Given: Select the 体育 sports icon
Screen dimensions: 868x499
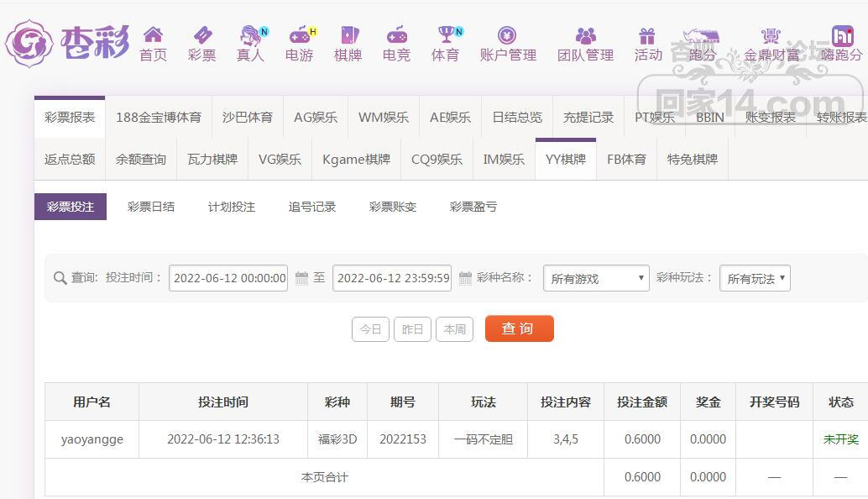Looking at the screenshot, I should tap(445, 44).
